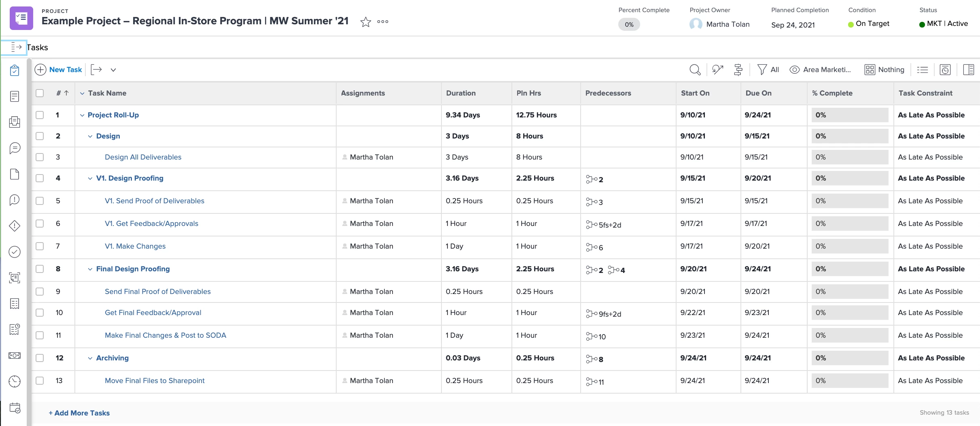Tick the select-all checkbox in the header
The width and height of the screenshot is (980, 426).
point(40,93)
